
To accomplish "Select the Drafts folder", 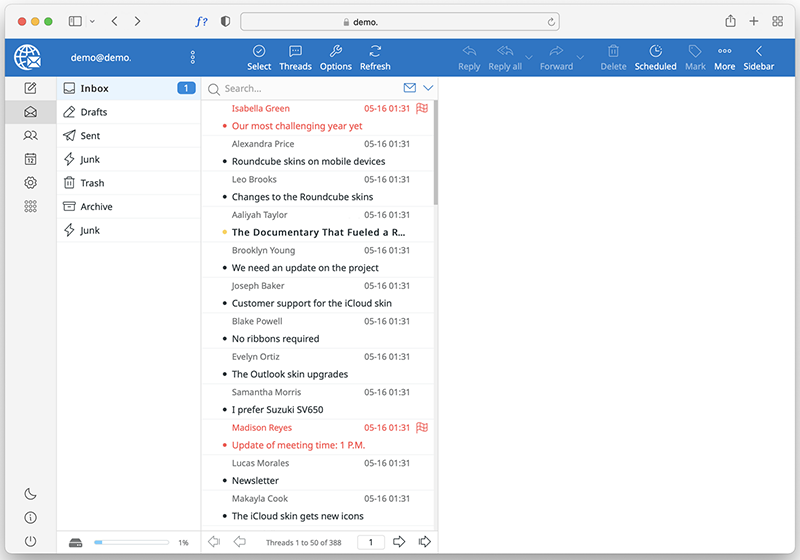I will pos(94,112).
